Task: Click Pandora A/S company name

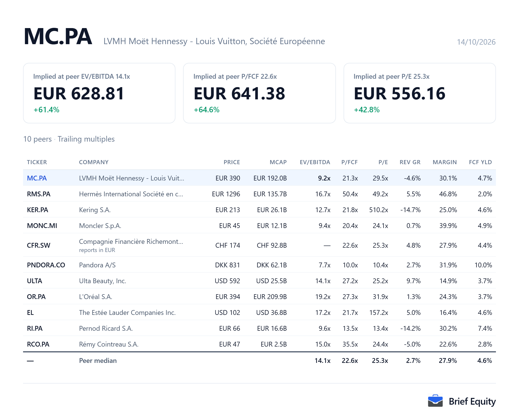Action: [97, 265]
